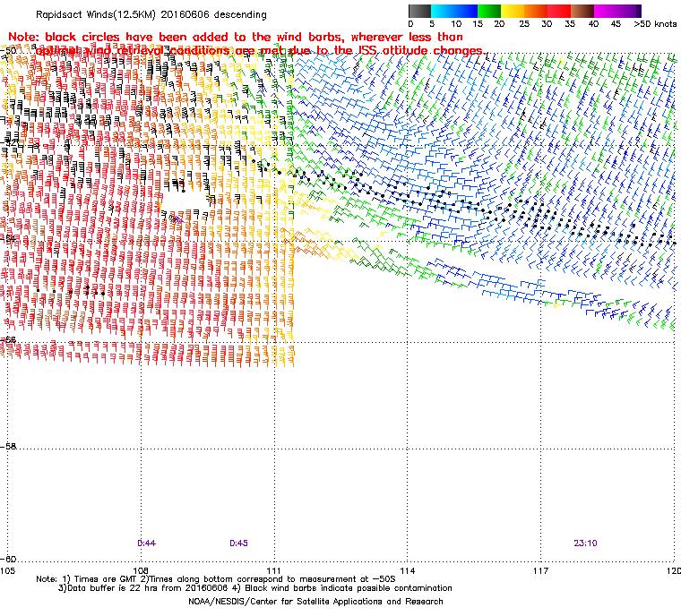Click the red note line mentioning ISS attitude changes
Screen dimensions: 681x616
click(x=260, y=51)
